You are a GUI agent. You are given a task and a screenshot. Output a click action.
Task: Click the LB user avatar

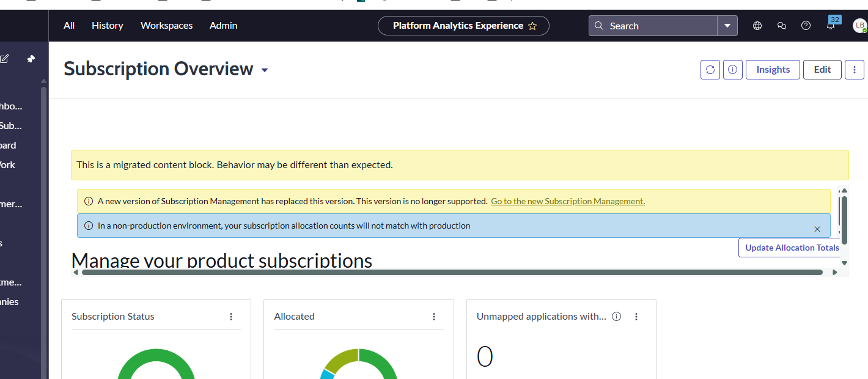click(x=859, y=26)
